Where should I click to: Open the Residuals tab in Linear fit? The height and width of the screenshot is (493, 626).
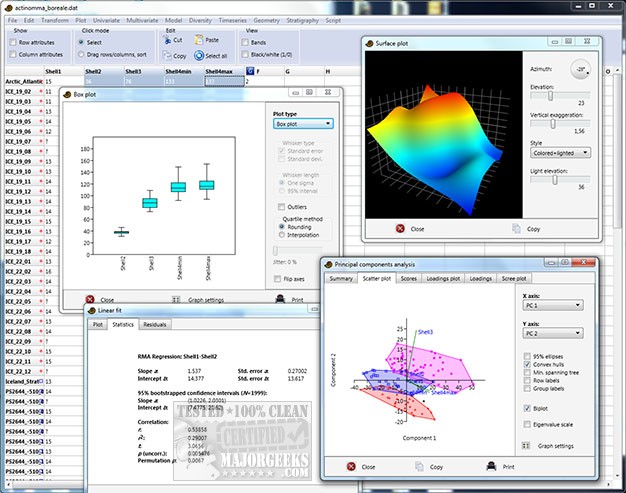tap(155, 324)
